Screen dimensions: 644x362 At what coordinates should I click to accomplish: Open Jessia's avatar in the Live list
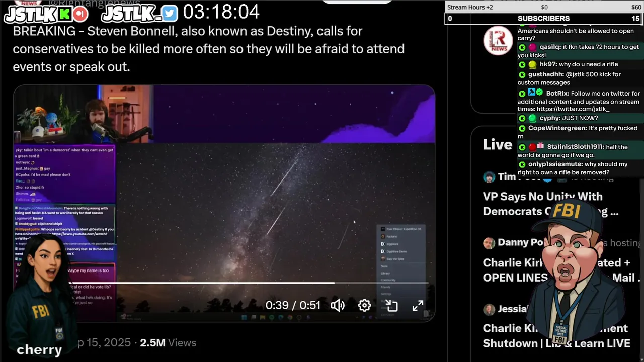pos(489,309)
